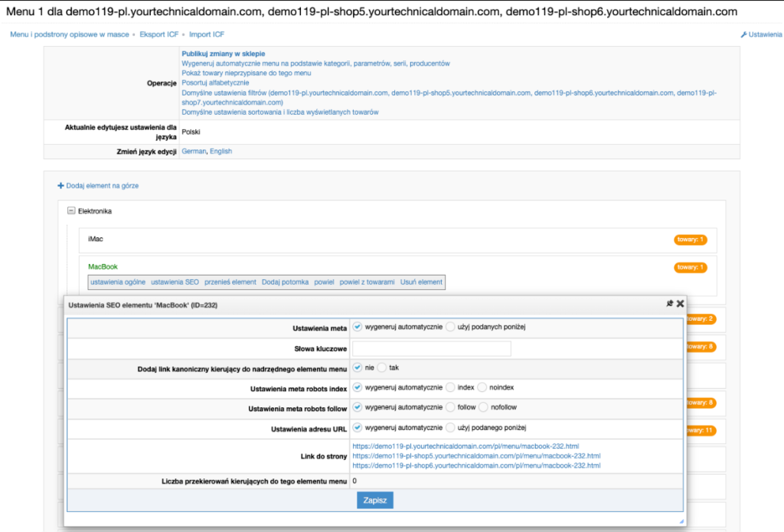The height and width of the screenshot is (532, 784).
Task: Open 'ustawienia ogólne' in the MacBook toolbar
Action: 118,282
